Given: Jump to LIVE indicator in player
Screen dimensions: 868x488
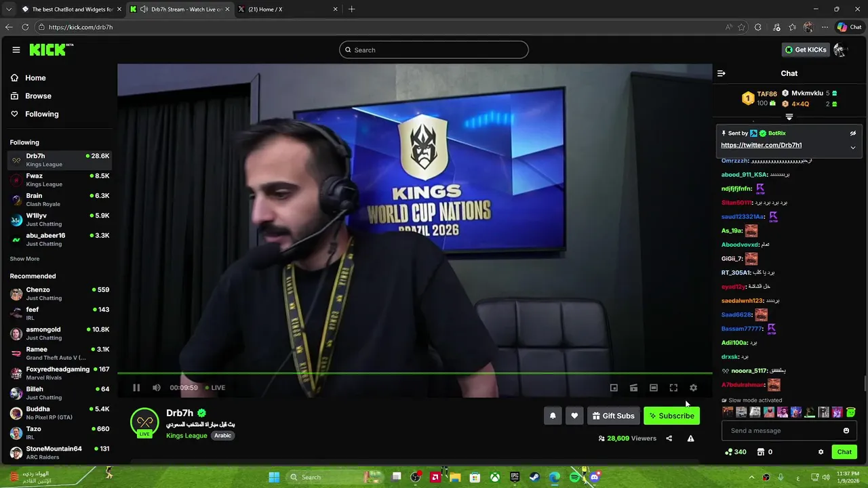Looking at the screenshot, I should [x=215, y=388].
